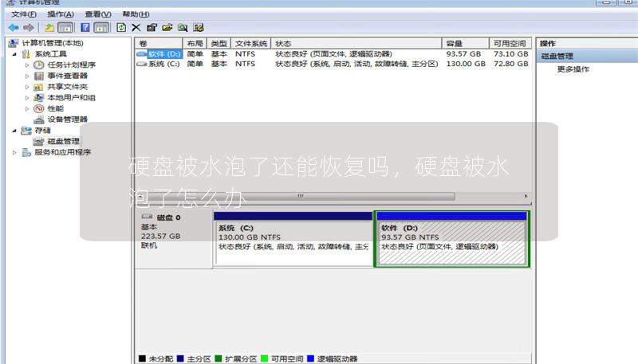Click the 磁盘管理 disk icon in tree
The height and width of the screenshot is (364, 638).
(38, 141)
